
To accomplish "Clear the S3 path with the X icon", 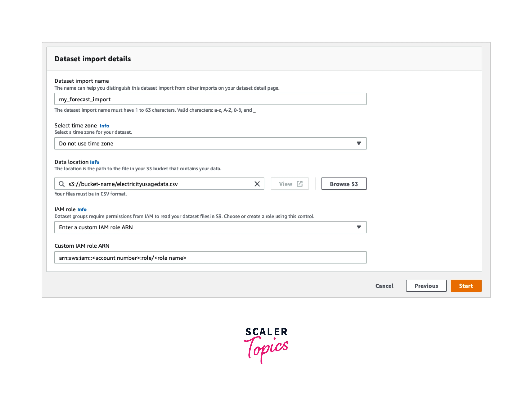I will 257,184.
